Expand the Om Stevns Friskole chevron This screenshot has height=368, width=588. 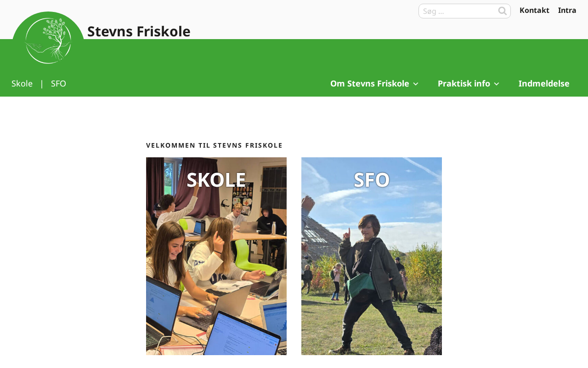coord(416,84)
